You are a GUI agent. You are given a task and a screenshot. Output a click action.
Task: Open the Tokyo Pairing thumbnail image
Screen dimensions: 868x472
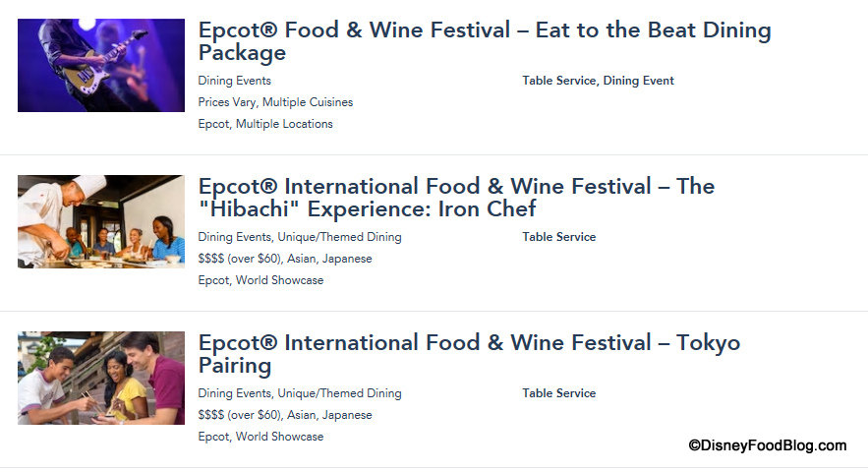[100, 378]
